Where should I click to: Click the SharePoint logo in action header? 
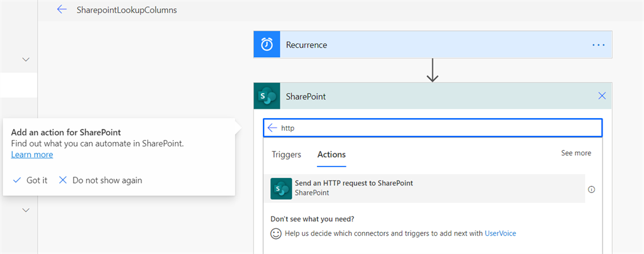click(267, 96)
